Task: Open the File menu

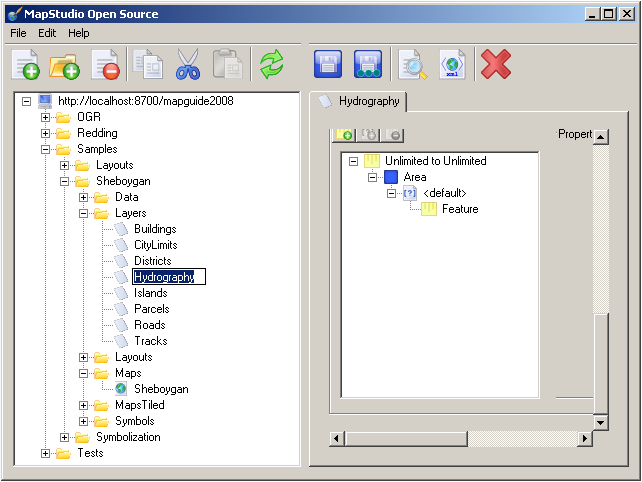Action: pos(18,33)
